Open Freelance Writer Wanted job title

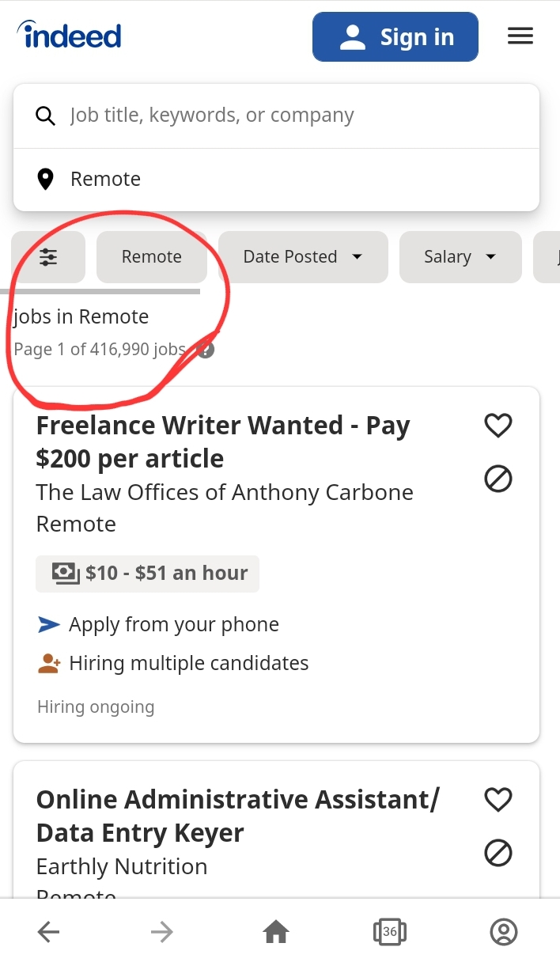pyautogui.click(x=223, y=442)
